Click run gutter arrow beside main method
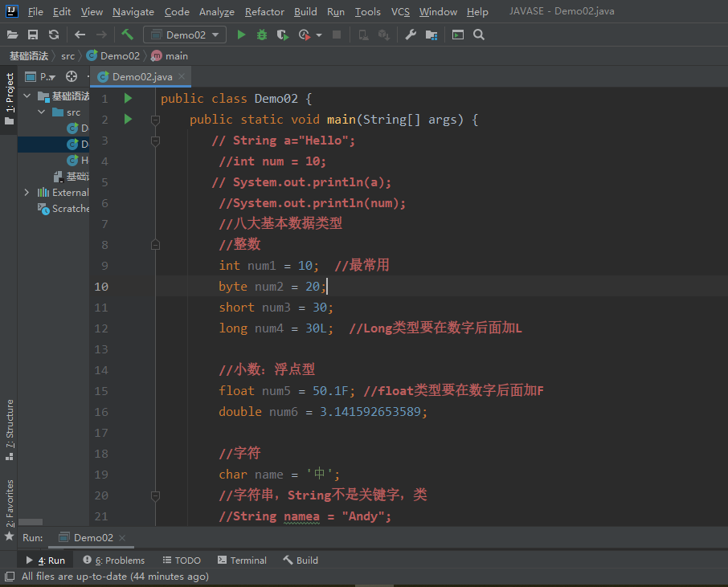728x587 pixels. click(x=127, y=119)
